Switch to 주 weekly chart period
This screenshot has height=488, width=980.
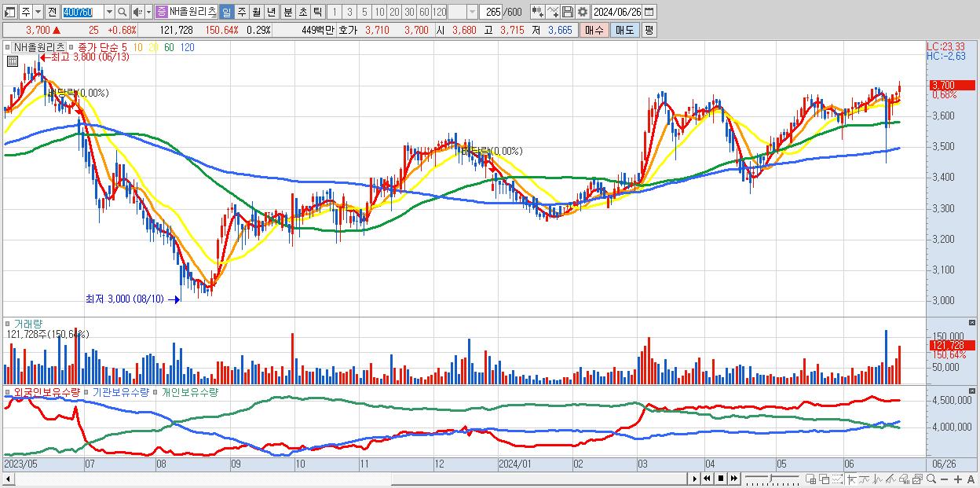tap(241, 12)
